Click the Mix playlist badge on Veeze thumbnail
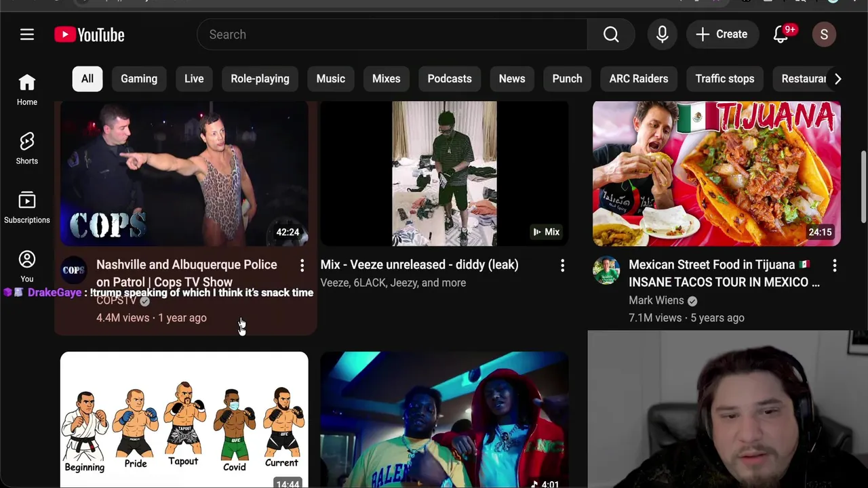 pos(547,232)
